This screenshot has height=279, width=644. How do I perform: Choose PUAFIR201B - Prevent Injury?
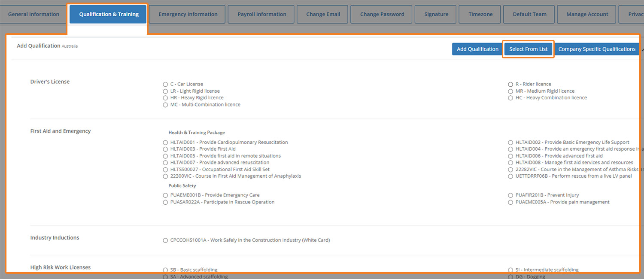click(510, 195)
